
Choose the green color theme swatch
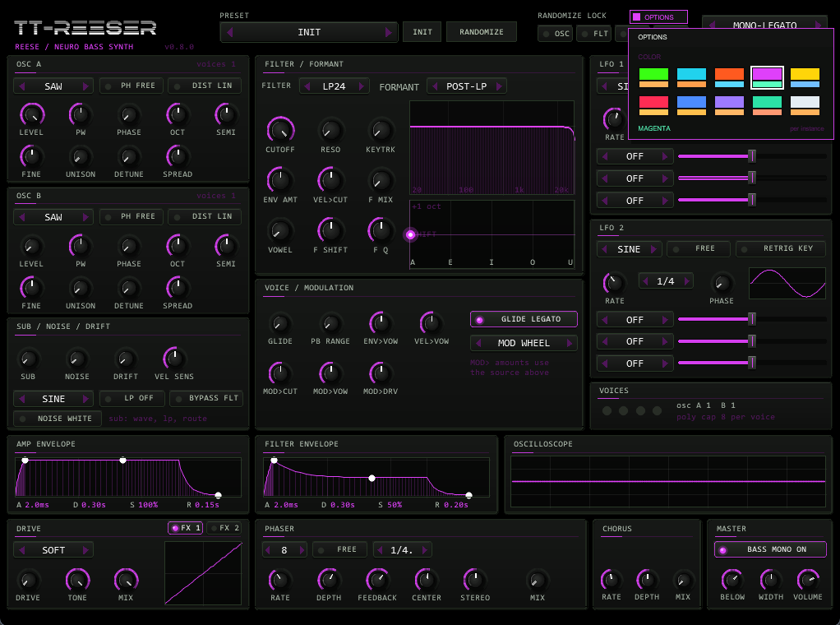tap(653, 78)
